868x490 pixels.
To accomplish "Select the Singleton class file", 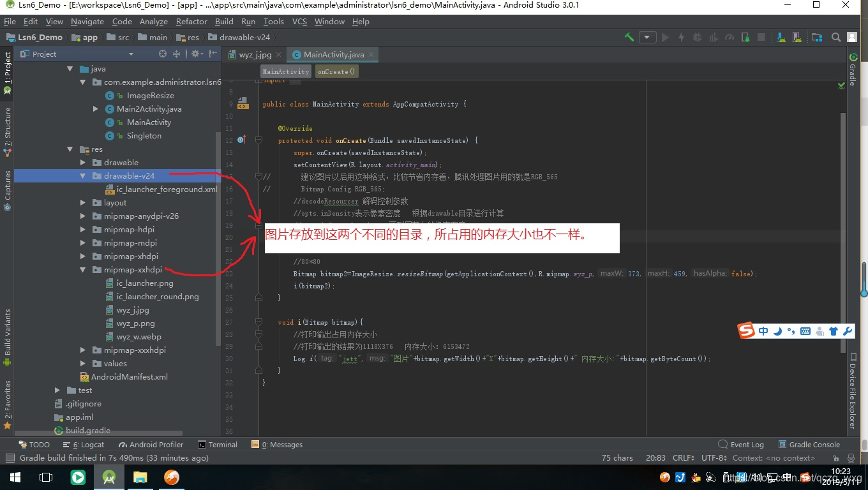I will (x=134, y=136).
